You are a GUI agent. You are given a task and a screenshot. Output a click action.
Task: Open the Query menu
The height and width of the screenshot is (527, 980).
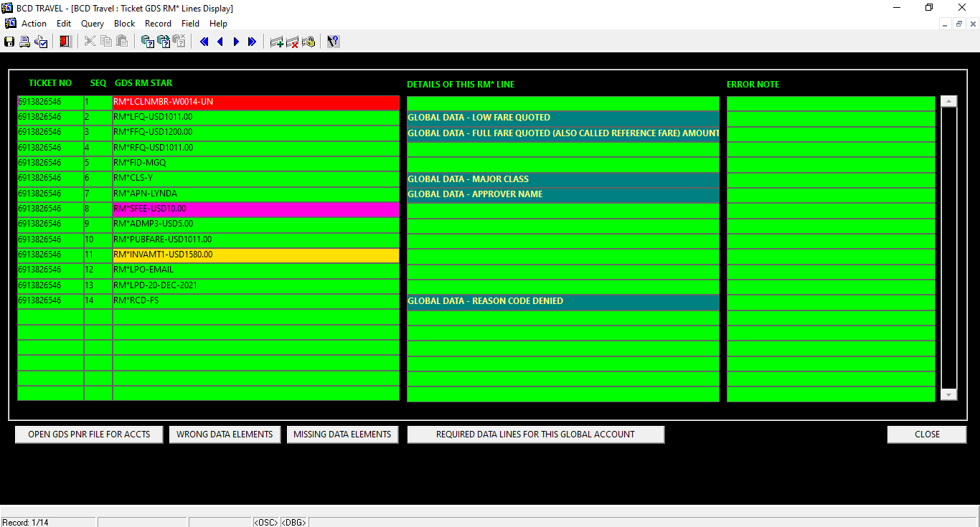pyautogui.click(x=93, y=23)
